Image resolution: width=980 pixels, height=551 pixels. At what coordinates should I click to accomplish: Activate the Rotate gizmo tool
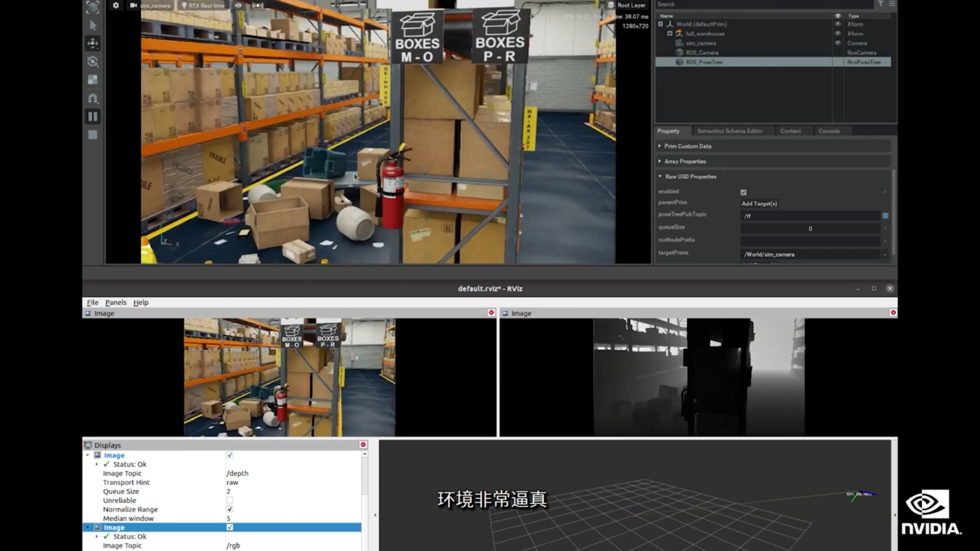tap(93, 61)
